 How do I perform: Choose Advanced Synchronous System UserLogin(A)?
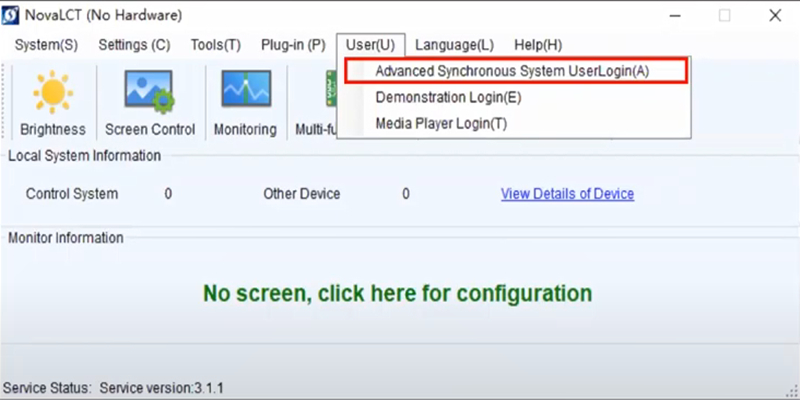(x=512, y=71)
